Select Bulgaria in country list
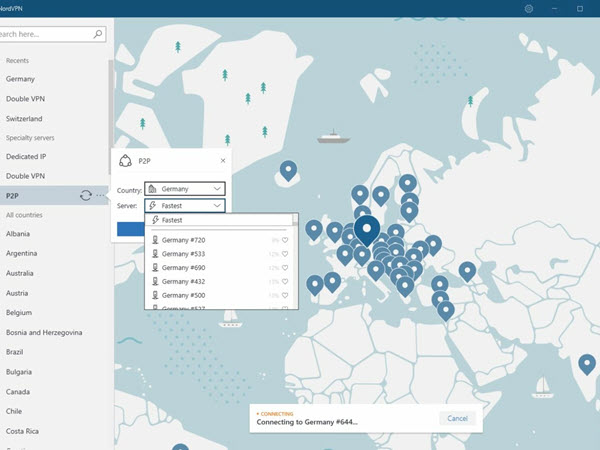The width and height of the screenshot is (600, 450). coord(19,372)
